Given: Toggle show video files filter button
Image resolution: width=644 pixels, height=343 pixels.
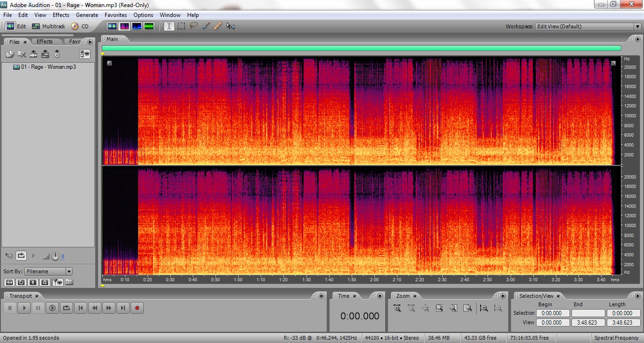Looking at the screenshot, I should point(33,282).
